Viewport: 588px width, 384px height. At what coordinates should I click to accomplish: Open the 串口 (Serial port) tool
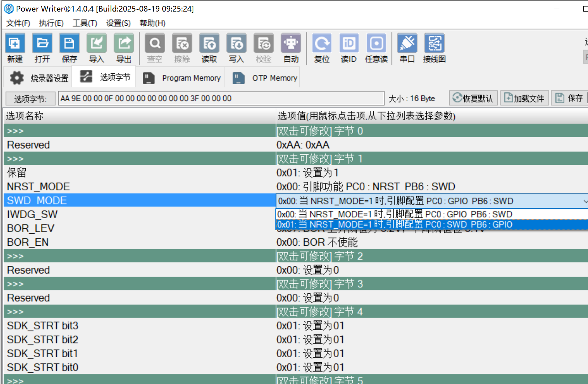click(x=407, y=48)
